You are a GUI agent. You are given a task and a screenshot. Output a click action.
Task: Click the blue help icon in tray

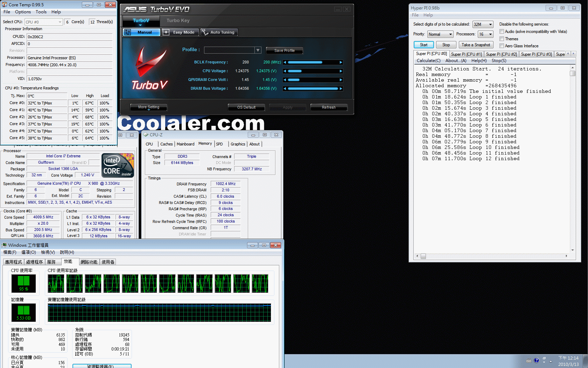(x=536, y=361)
